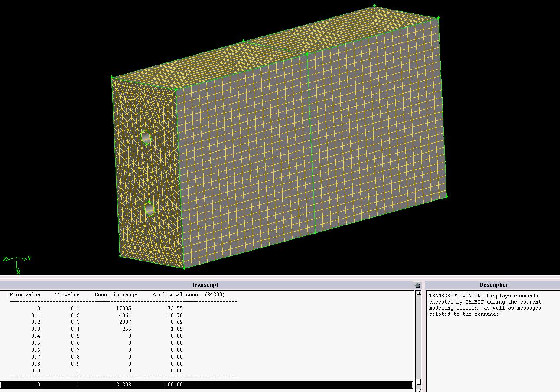Viewport: 560px width, 392px height.
Task: Click the 'From value' column header
Action: (x=25, y=294)
